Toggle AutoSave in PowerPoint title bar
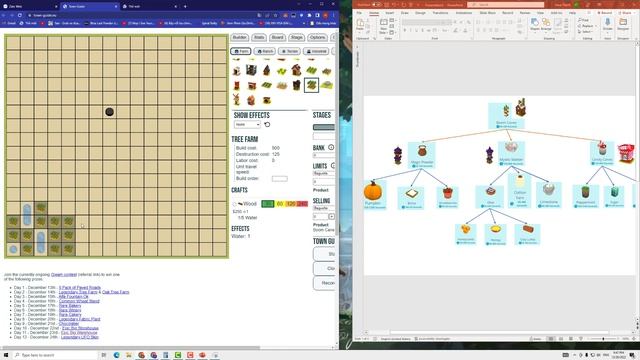This screenshot has width=640, height=360. (377, 4)
